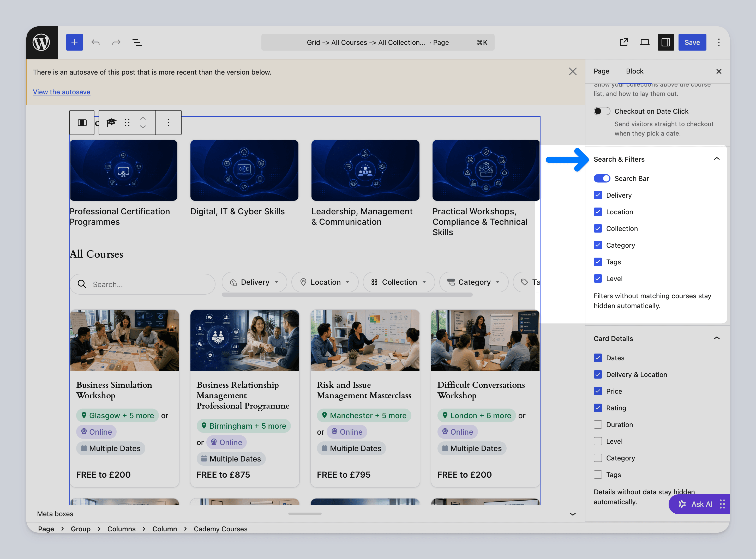Open the Collection filter dropdown
Screen dimensions: 756x559
pyautogui.click(x=399, y=282)
